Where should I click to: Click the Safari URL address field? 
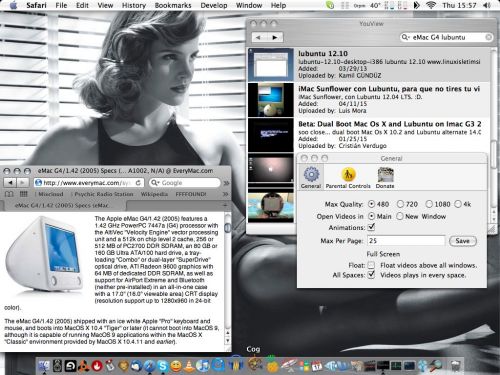[89, 183]
